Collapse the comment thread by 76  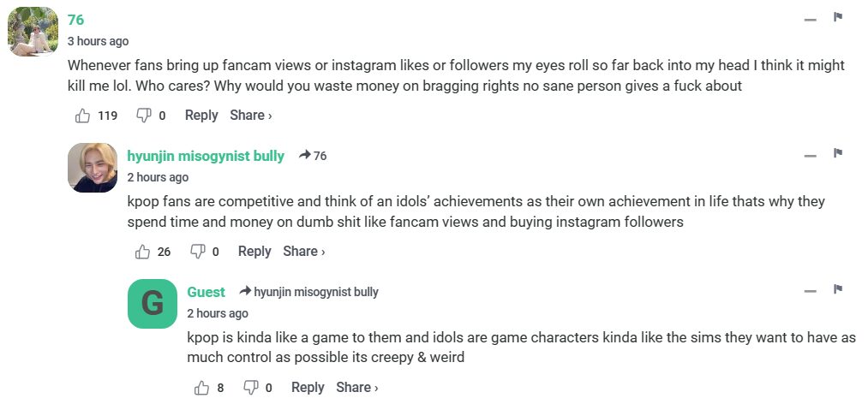[x=811, y=19]
